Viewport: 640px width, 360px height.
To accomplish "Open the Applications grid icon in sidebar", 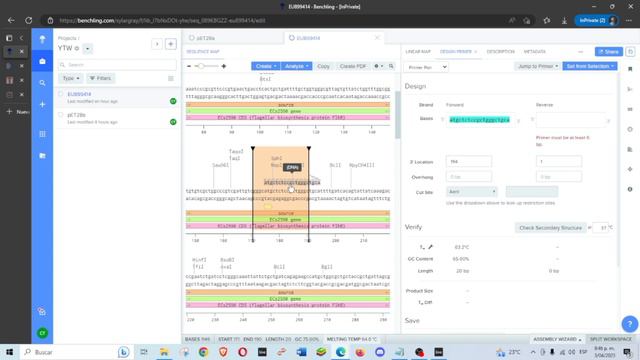I will pos(42,134).
